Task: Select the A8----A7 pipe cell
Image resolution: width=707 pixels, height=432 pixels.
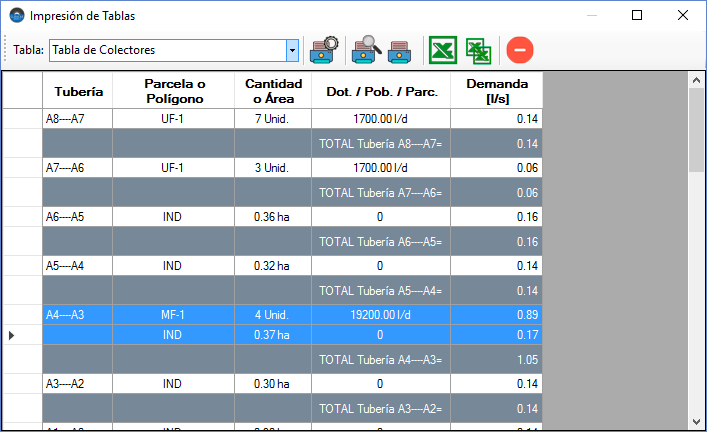Action: [x=78, y=119]
